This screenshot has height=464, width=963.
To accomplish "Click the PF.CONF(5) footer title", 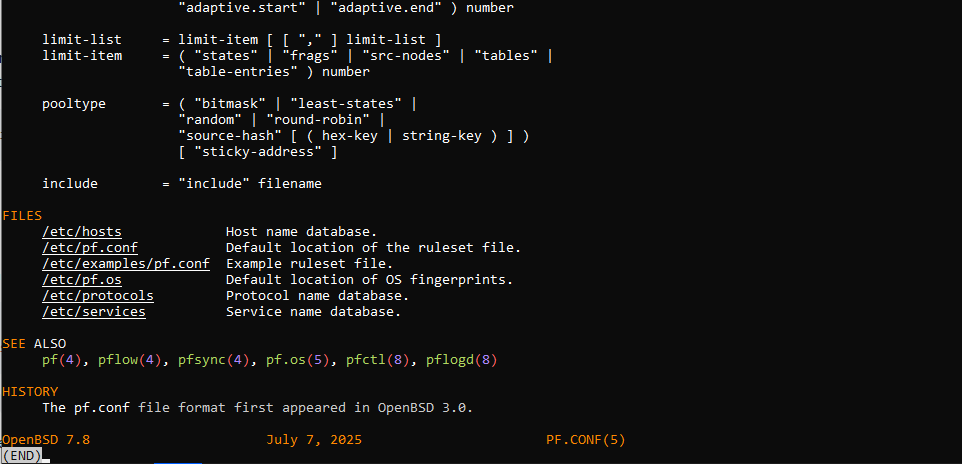I will [x=586, y=440].
